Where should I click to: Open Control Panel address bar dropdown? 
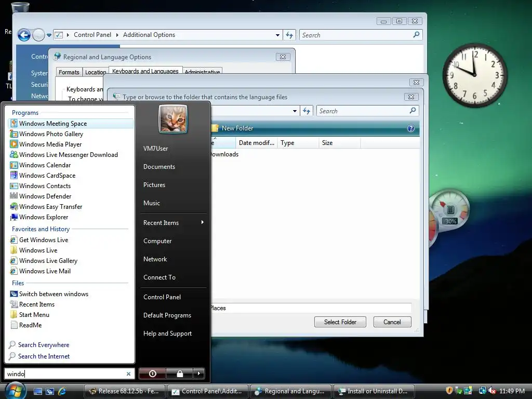[277, 35]
